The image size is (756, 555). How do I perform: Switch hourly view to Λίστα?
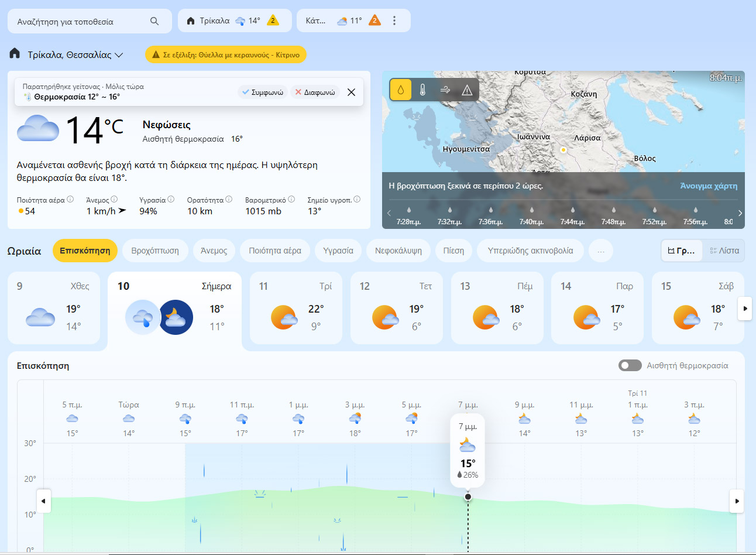tap(724, 251)
